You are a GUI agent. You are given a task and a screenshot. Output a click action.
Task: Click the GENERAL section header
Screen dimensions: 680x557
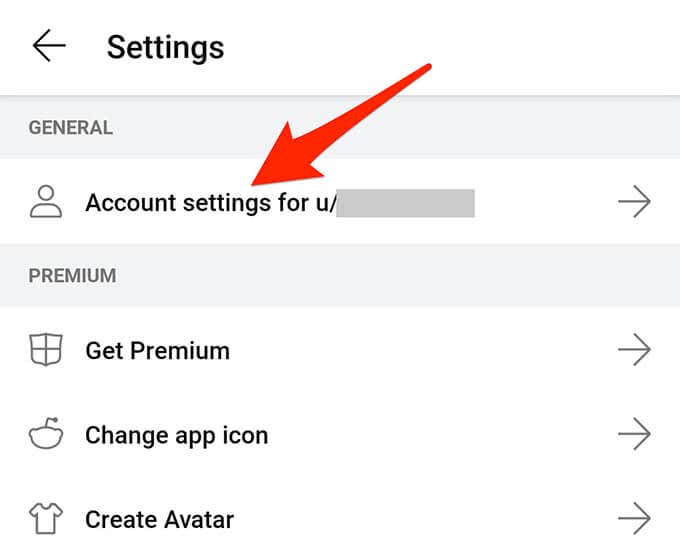click(x=70, y=128)
